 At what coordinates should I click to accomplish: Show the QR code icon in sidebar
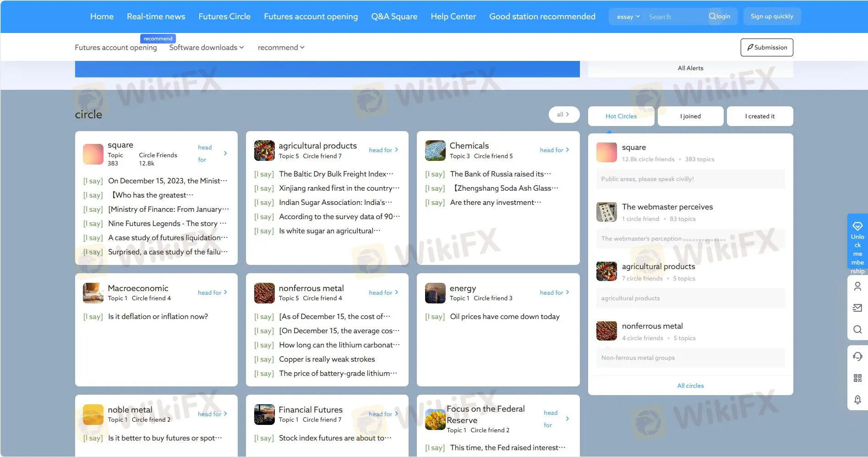point(857,378)
